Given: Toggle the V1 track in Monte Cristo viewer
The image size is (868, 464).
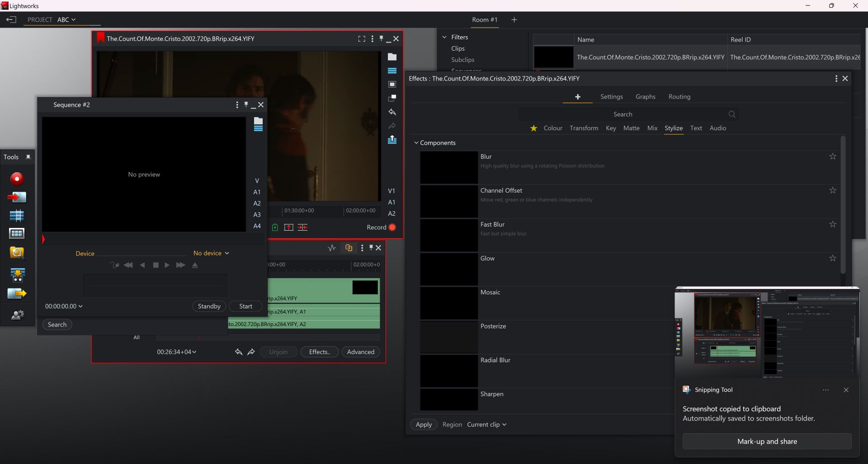Looking at the screenshot, I should [x=392, y=191].
